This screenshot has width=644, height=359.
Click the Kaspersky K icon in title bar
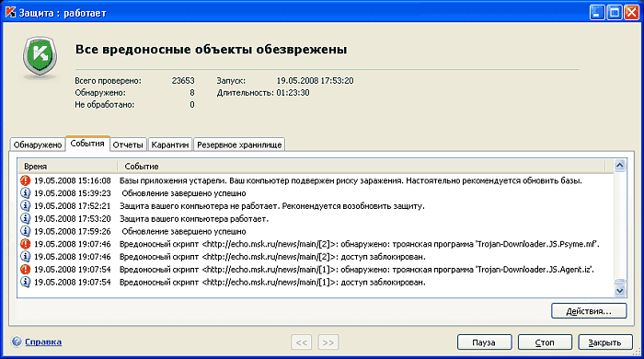click(10, 13)
